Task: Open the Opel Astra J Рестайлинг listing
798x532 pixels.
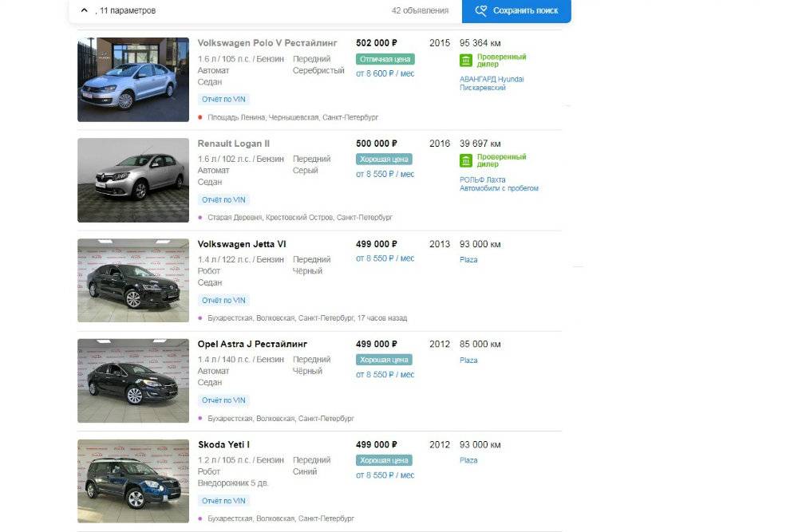Action: point(252,344)
